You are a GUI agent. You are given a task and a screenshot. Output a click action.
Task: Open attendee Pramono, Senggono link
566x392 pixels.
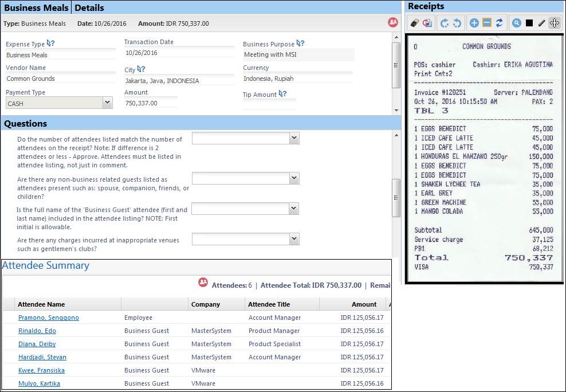point(49,317)
